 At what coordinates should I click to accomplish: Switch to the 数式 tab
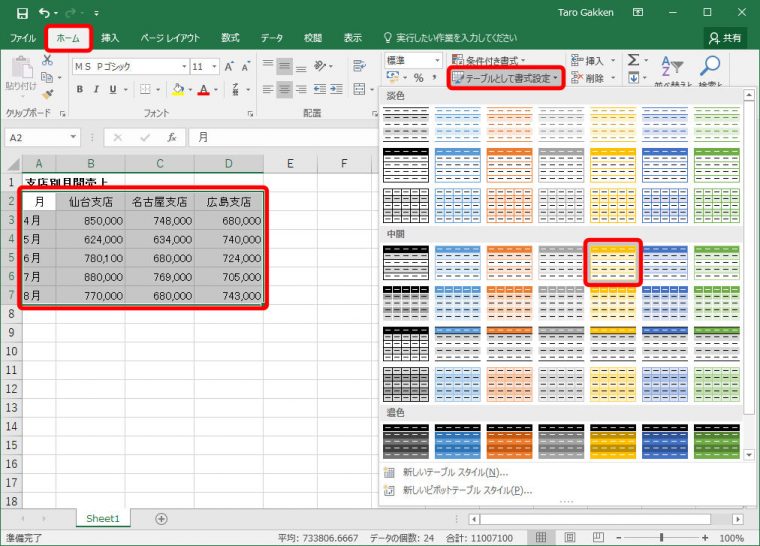tap(230, 38)
